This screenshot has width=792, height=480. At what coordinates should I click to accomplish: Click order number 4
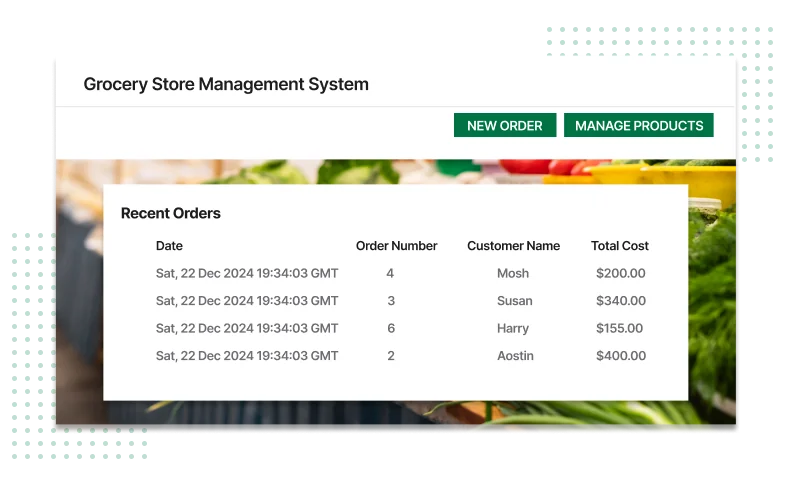click(x=390, y=273)
